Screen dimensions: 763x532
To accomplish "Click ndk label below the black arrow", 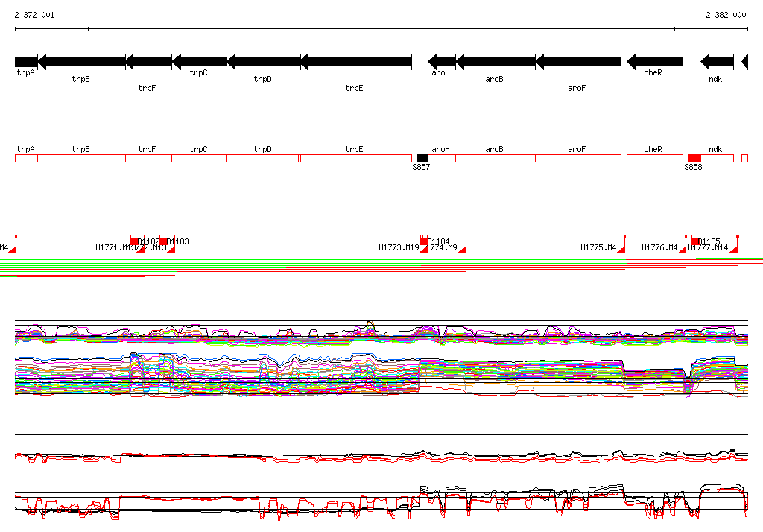I will (x=715, y=79).
